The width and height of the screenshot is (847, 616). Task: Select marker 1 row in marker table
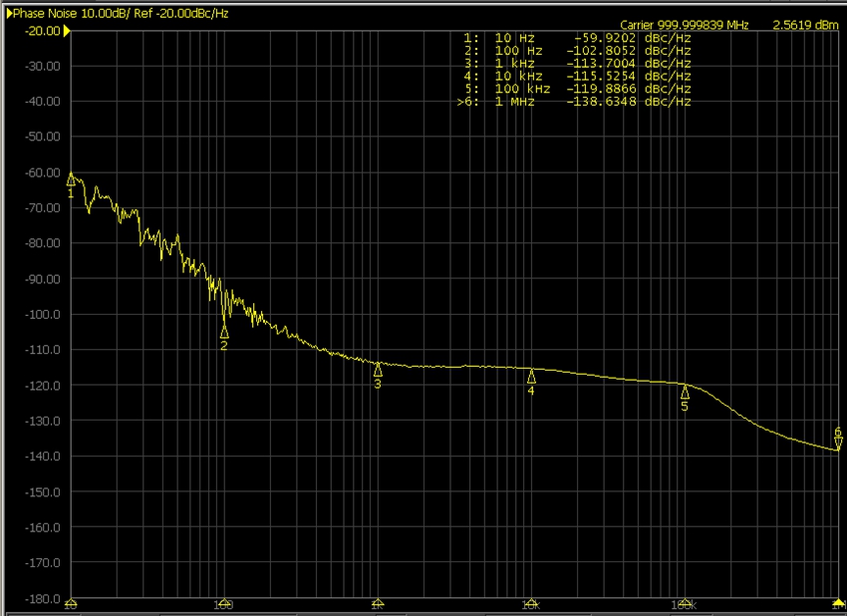pyautogui.click(x=577, y=37)
